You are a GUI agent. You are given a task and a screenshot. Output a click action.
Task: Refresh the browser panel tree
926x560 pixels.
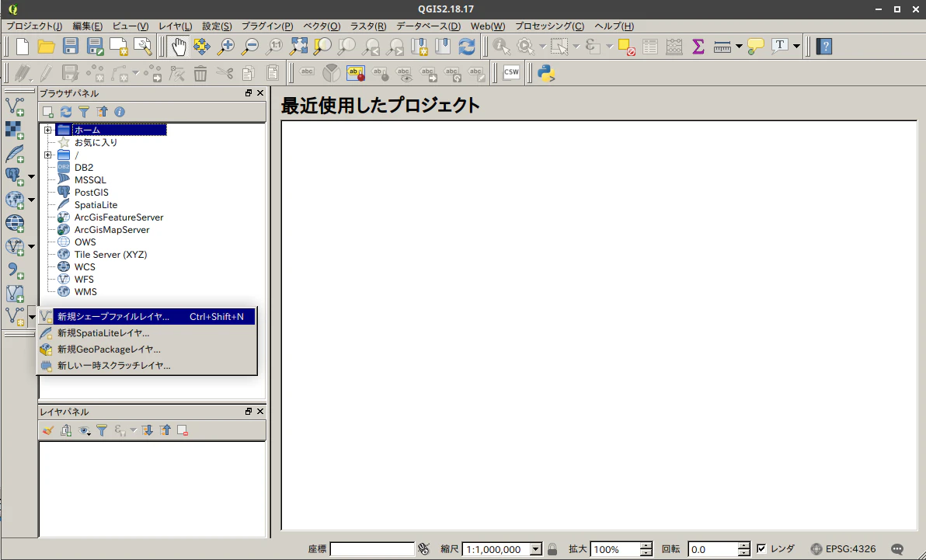coord(66,112)
